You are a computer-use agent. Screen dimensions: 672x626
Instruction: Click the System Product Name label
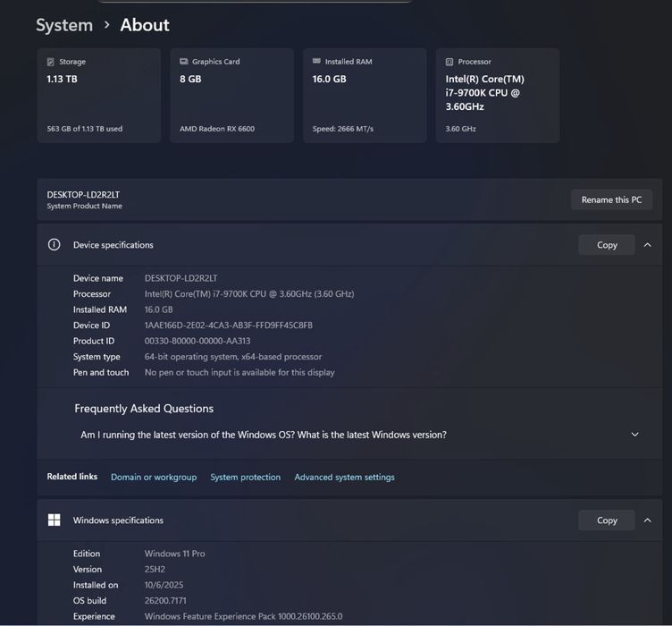84,207
